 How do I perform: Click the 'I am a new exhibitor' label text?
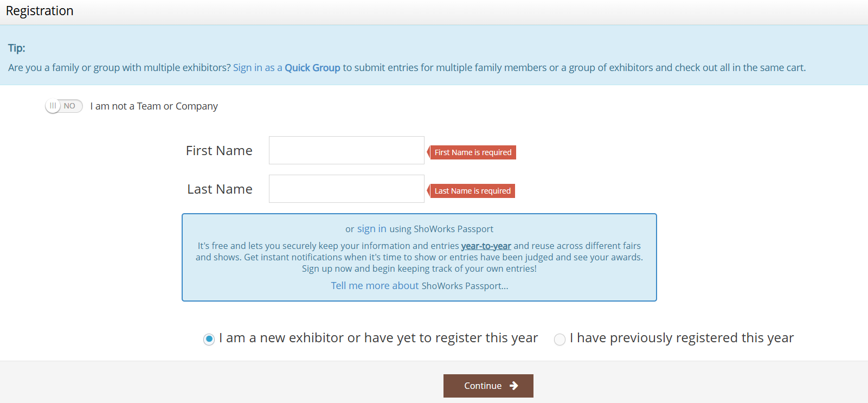378,338
